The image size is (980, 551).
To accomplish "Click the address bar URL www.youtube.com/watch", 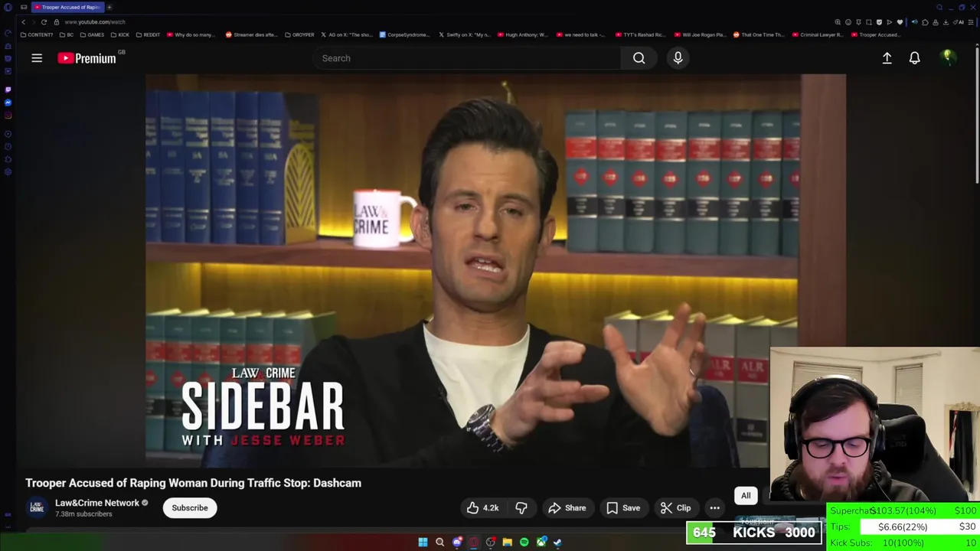I will (x=95, y=22).
